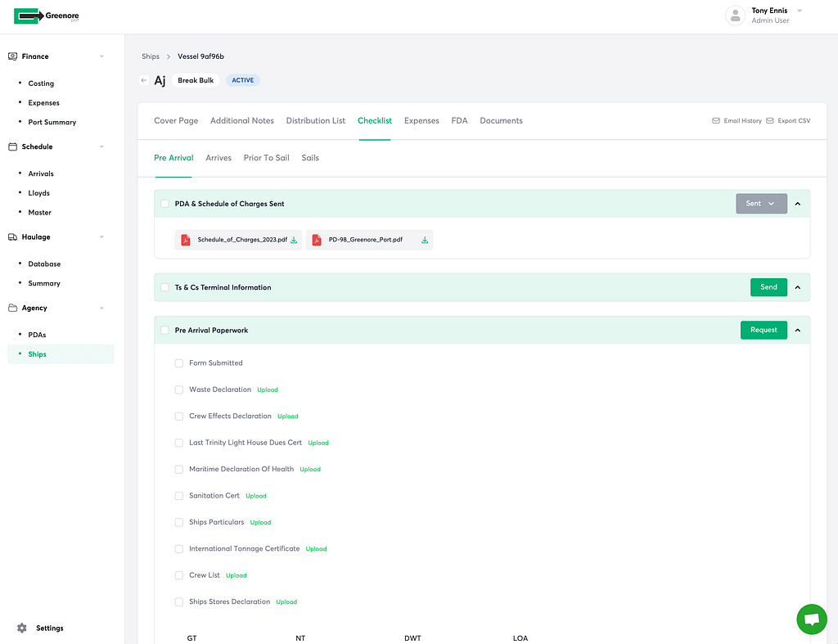Open the Sent status dropdown
This screenshot has width=838, height=644.
[761, 204]
